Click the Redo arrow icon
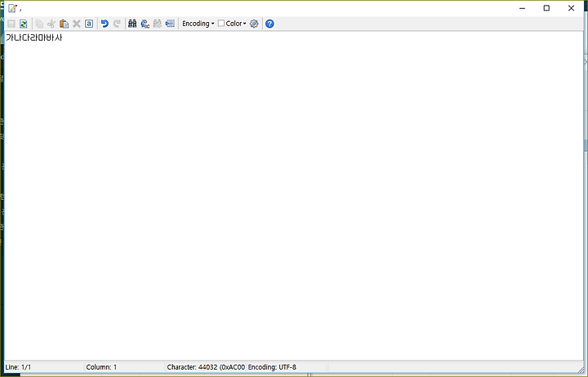 coord(117,24)
